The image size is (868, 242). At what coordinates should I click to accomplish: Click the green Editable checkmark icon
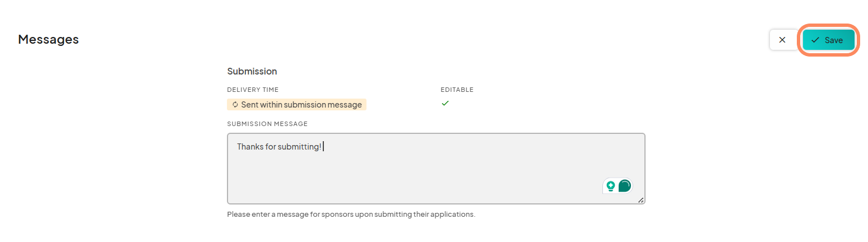pos(445,104)
